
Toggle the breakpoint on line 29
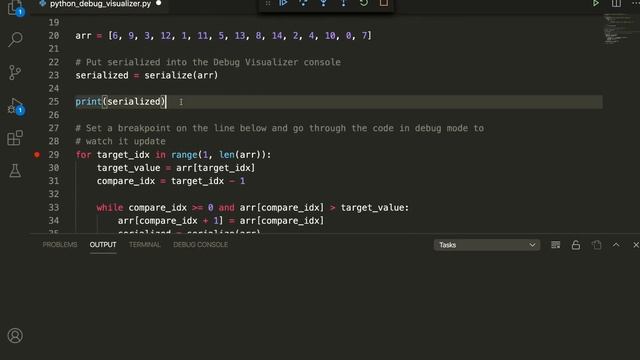(x=37, y=155)
